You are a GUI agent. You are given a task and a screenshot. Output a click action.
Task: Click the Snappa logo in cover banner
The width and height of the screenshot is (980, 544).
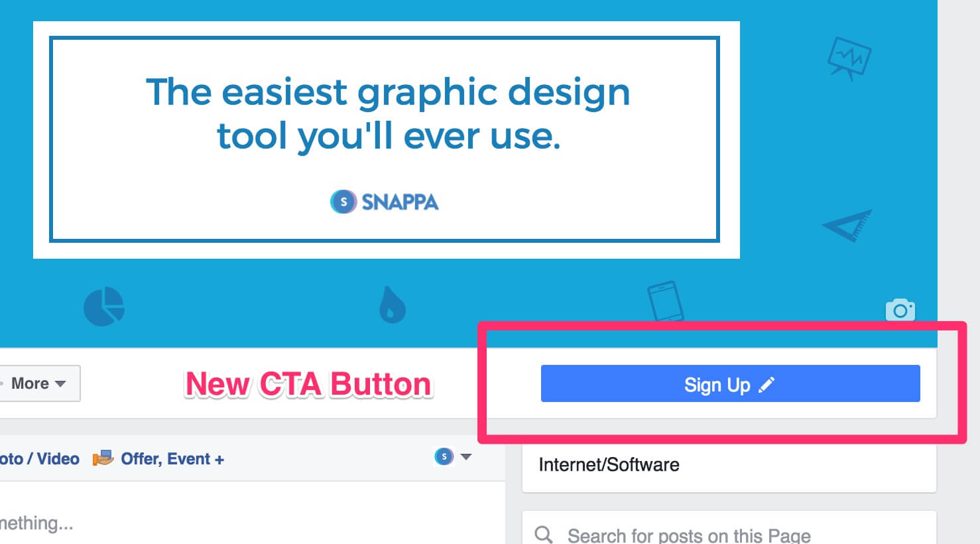385,202
